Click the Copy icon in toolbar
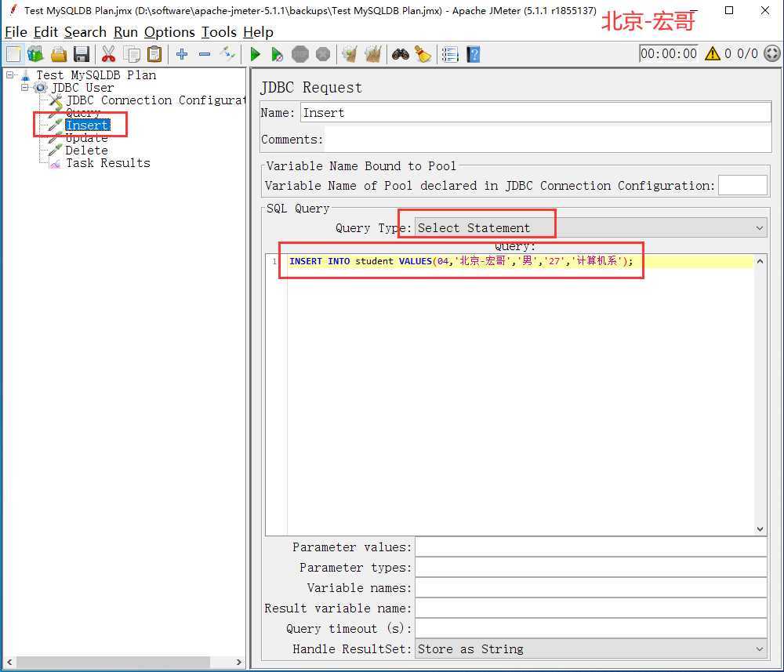The height and width of the screenshot is (672, 784). [132, 54]
